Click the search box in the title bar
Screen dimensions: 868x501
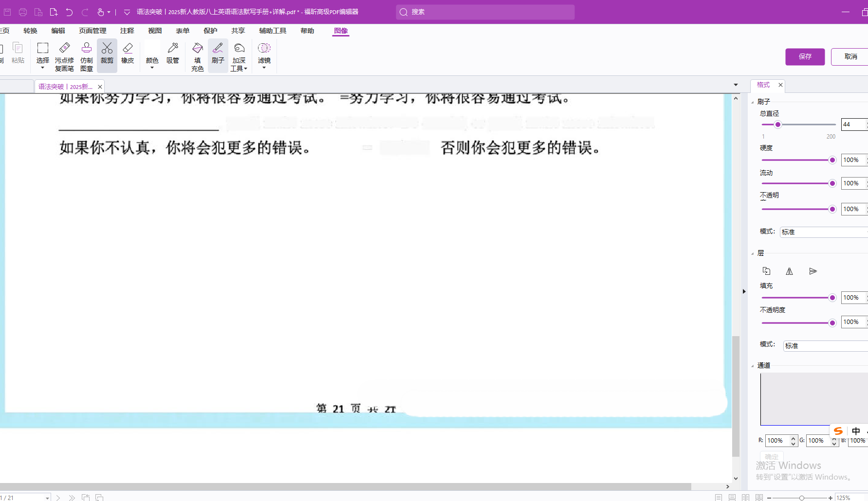coord(485,12)
